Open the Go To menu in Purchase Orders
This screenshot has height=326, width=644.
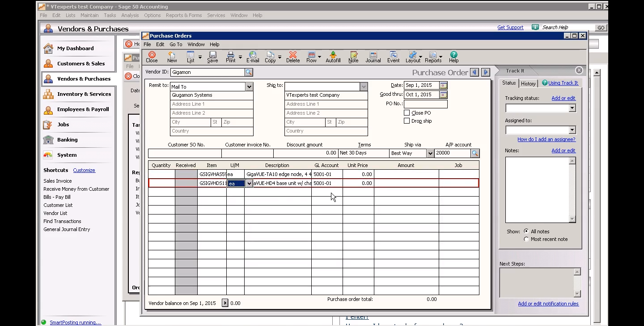(x=176, y=44)
